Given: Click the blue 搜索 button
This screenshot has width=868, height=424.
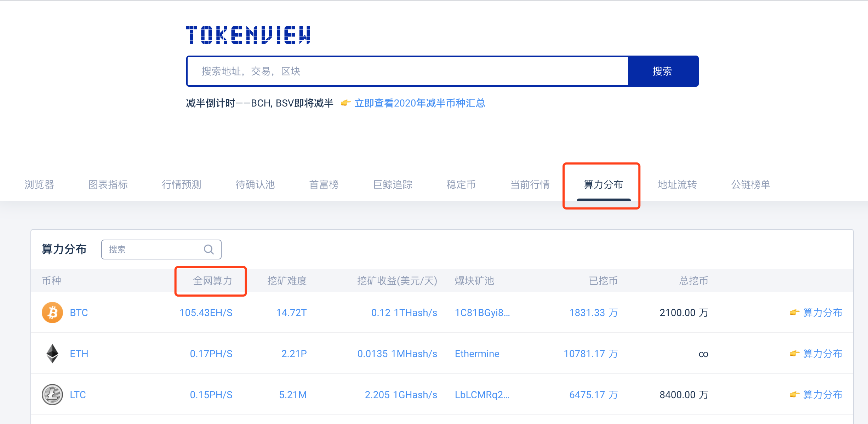Looking at the screenshot, I should [x=663, y=71].
